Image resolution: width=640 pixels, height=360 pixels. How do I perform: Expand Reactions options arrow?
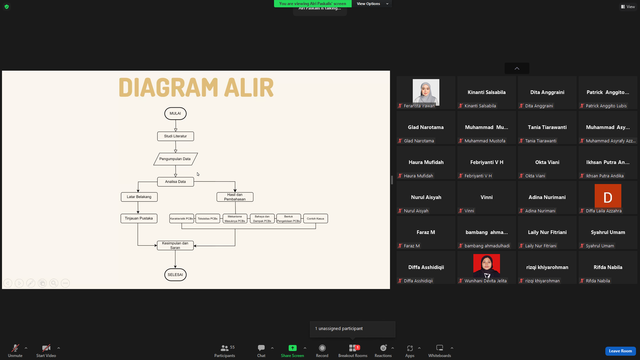pyautogui.click(x=393, y=348)
